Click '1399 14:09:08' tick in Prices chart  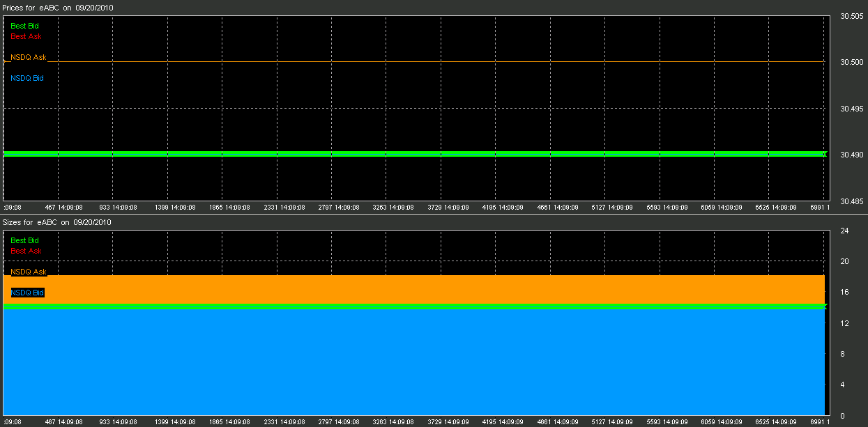(x=174, y=208)
